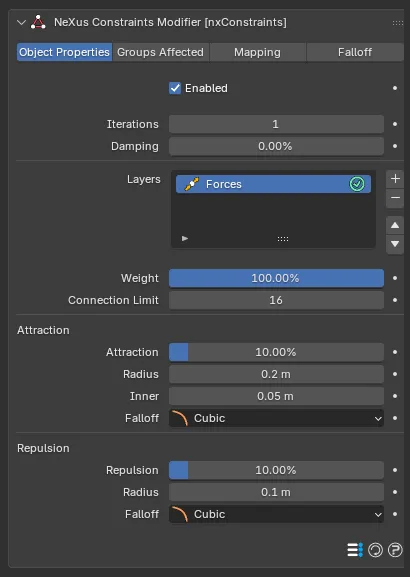The width and height of the screenshot is (410, 577).
Task: Animate the Damping property dot
Action: click(395, 146)
